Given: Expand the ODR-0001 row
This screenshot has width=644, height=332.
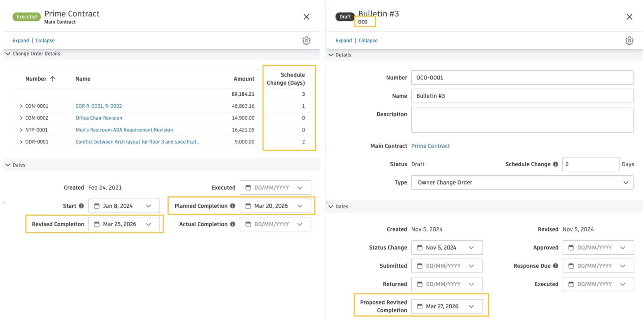Looking at the screenshot, I should 21,142.
